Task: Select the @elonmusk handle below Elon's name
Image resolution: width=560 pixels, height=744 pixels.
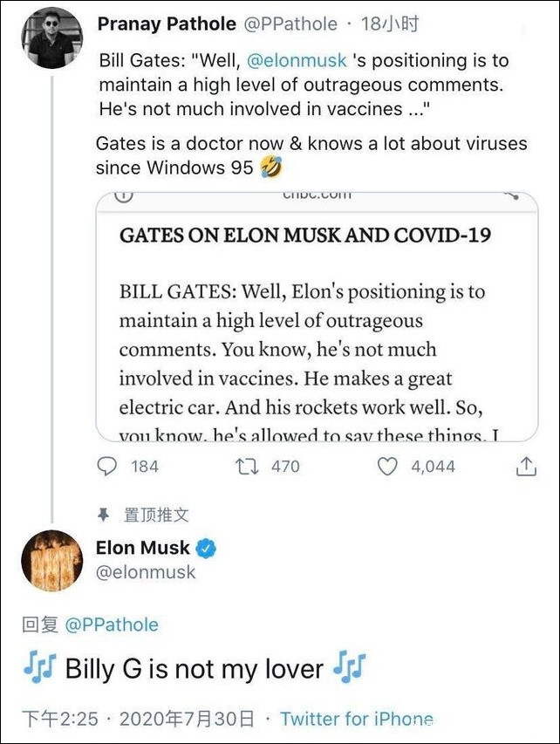Action: pos(146,573)
